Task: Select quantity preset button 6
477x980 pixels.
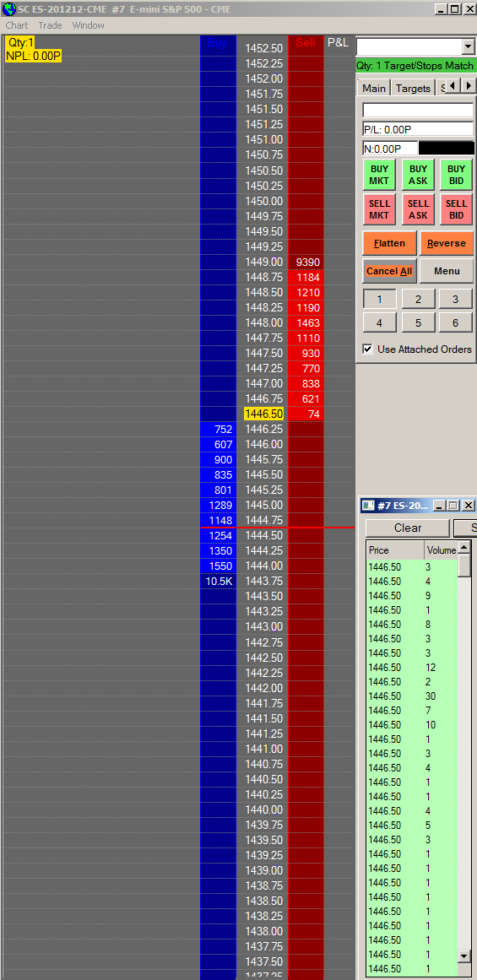Action: [x=456, y=323]
